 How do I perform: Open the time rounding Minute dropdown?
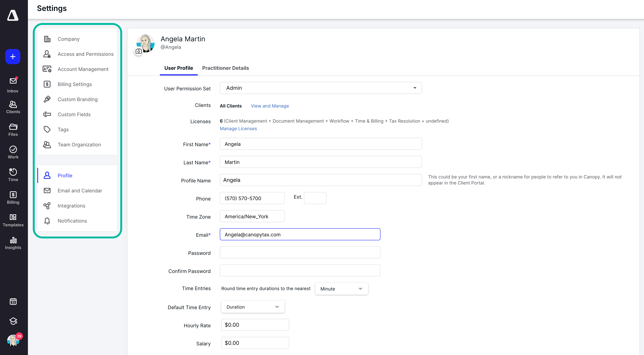click(341, 289)
